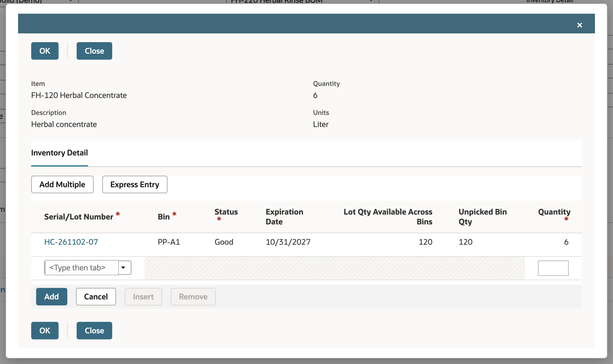The width and height of the screenshot is (613, 364).
Task: Click the Liter units value
Action: click(x=321, y=124)
